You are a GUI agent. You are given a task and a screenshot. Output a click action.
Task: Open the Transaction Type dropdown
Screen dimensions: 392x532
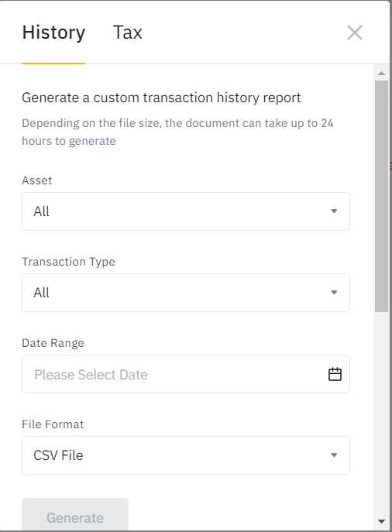point(186,293)
